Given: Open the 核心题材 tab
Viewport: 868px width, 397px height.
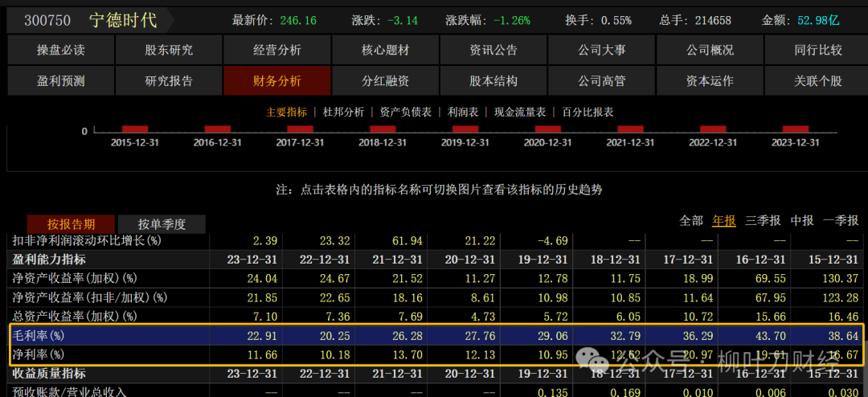Looking at the screenshot, I should 385,51.
